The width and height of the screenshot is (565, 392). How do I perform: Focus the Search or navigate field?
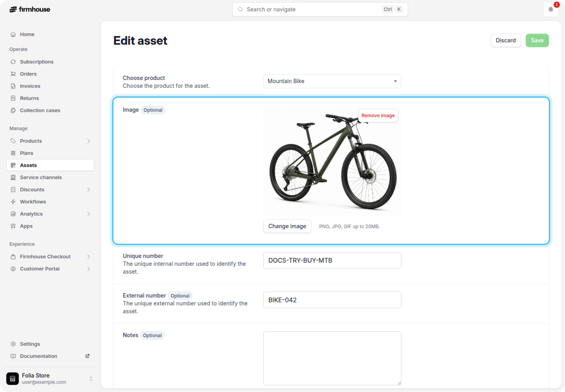point(320,9)
